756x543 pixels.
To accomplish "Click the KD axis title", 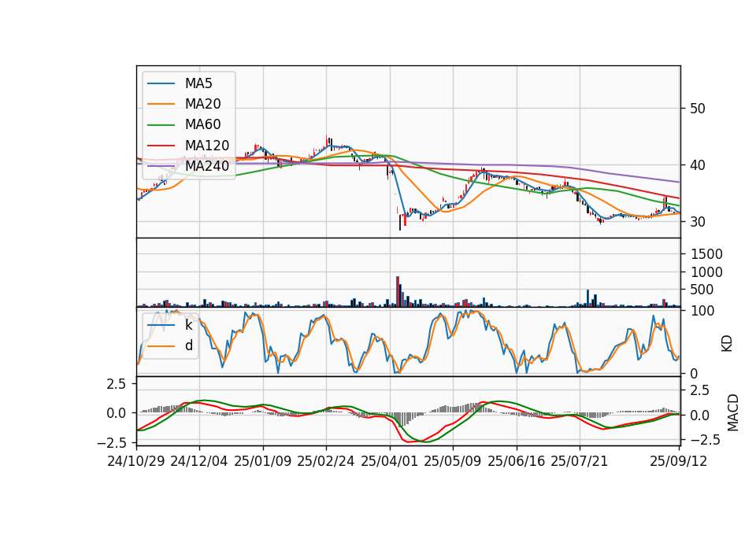I will click(727, 344).
